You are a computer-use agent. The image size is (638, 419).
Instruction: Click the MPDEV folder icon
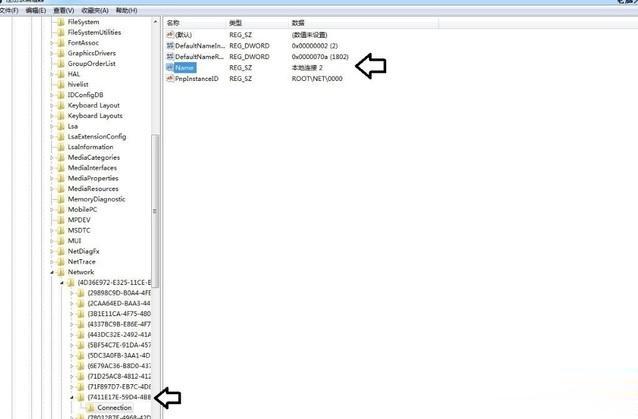coord(61,220)
